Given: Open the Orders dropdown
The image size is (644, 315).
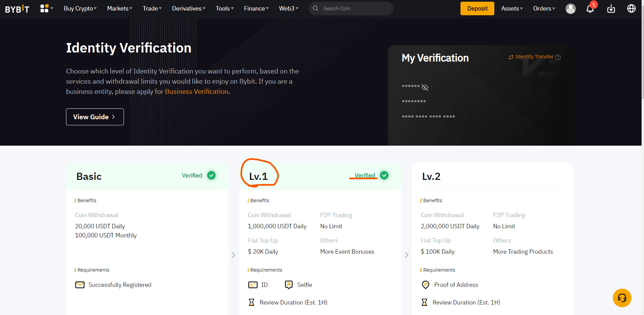Looking at the screenshot, I should tap(544, 8).
